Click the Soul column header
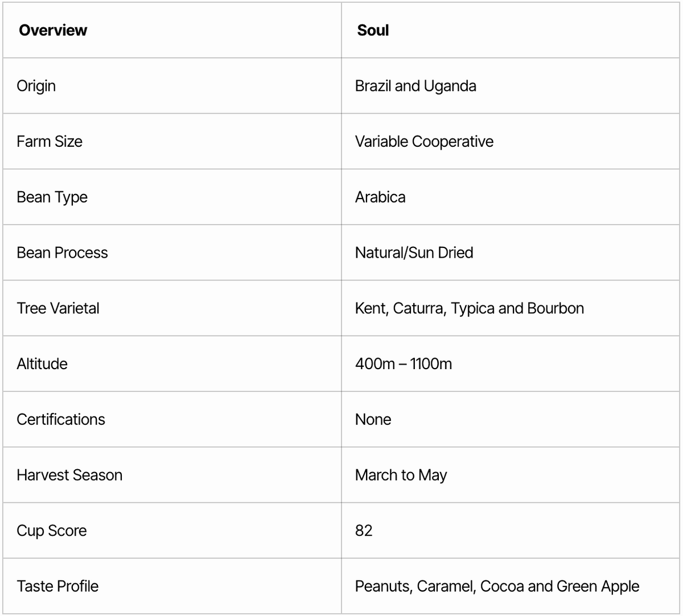Screen dimensions: 683x616 coord(373,30)
